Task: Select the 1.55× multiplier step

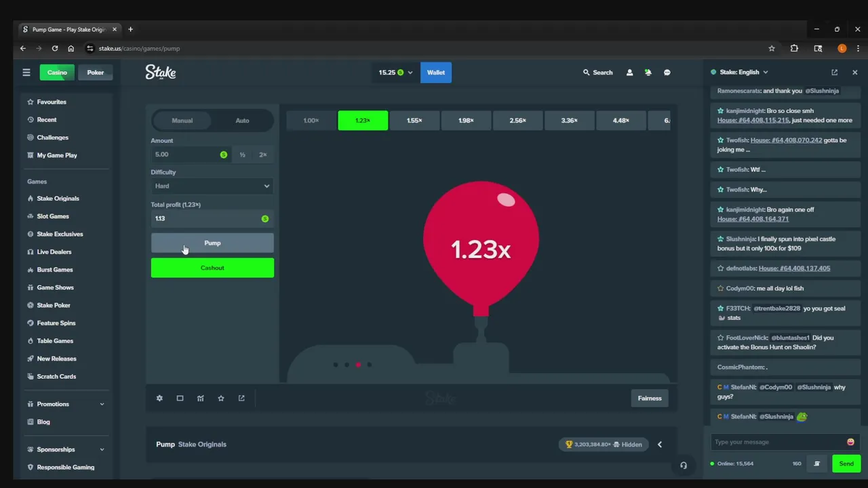Action: tap(414, 121)
